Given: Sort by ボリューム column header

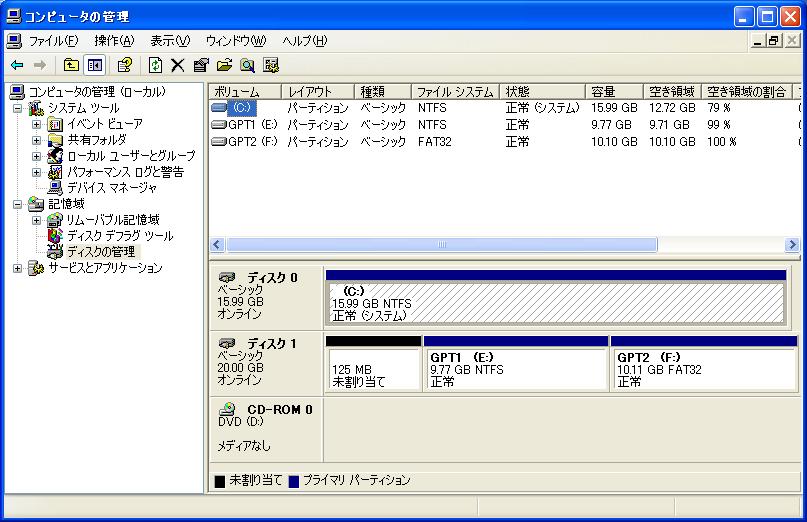Looking at the screenshot, I should click(x=245, y=92).
